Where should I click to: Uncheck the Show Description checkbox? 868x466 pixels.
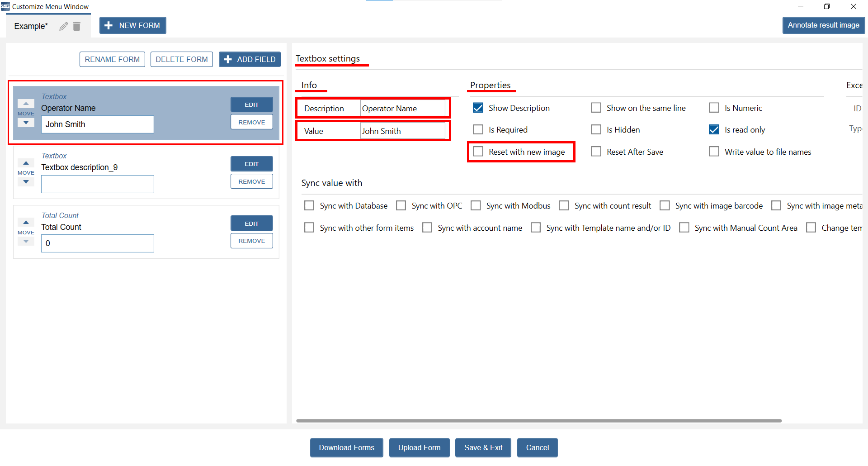(478, 108)
